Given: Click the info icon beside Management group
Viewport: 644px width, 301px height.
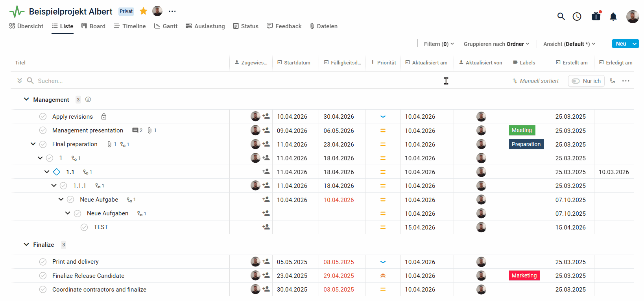Looking at the screenshot, I should pyautogui.click(x=88, y=100).
